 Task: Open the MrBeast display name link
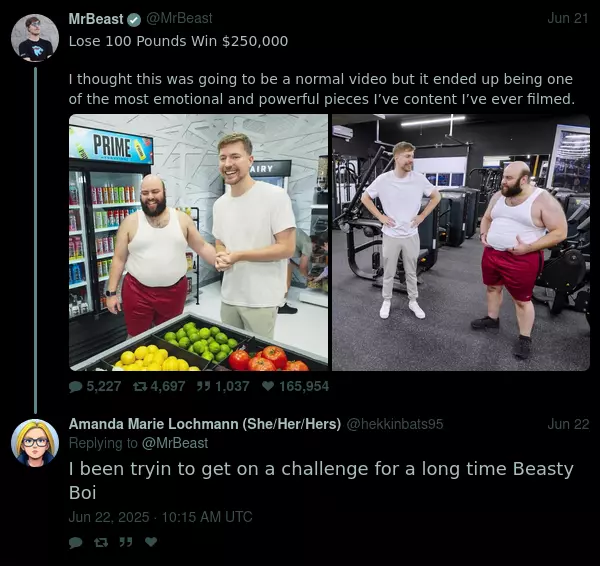coord(96,19)
